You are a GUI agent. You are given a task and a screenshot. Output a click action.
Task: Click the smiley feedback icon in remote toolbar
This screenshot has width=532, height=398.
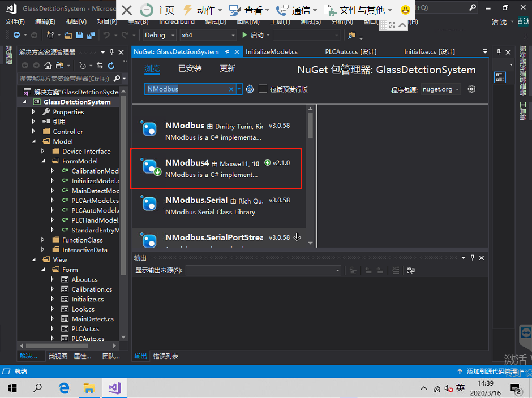[405, 10]
